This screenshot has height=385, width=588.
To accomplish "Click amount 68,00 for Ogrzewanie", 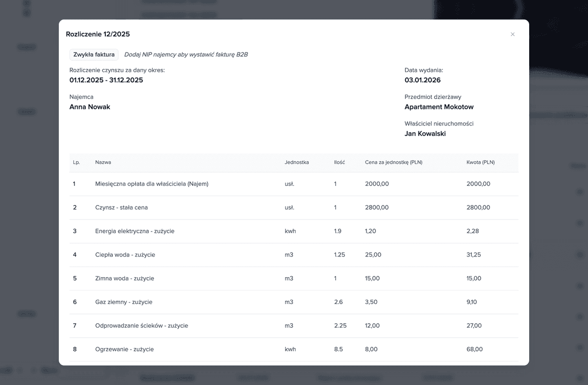I will tap(475, 349).
